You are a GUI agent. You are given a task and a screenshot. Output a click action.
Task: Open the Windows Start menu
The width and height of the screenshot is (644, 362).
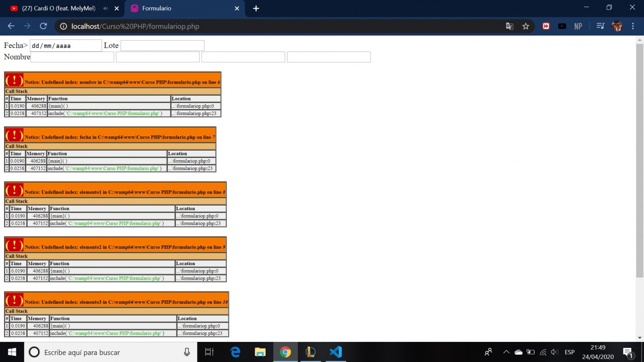pyautogui.click(x=12, y=352)
